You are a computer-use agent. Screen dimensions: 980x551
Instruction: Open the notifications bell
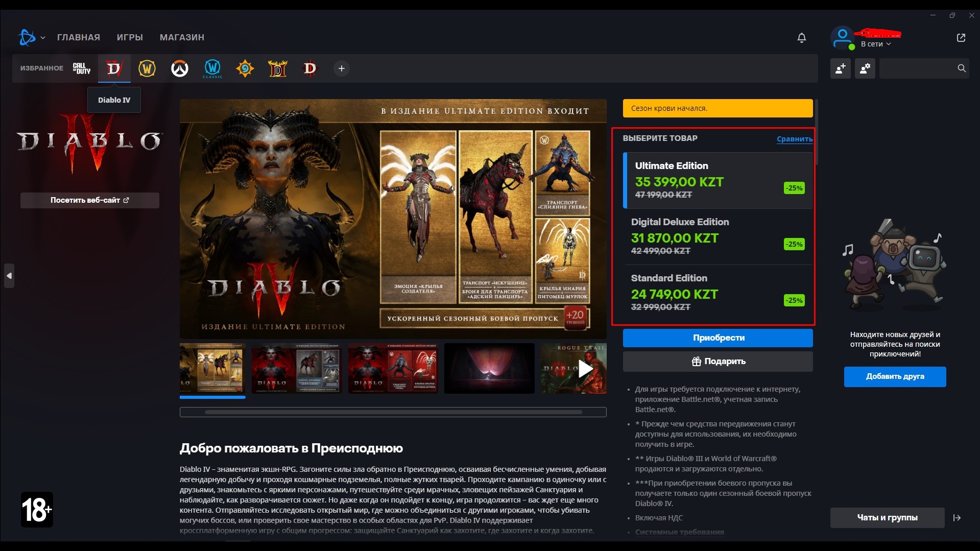[802, 38]
